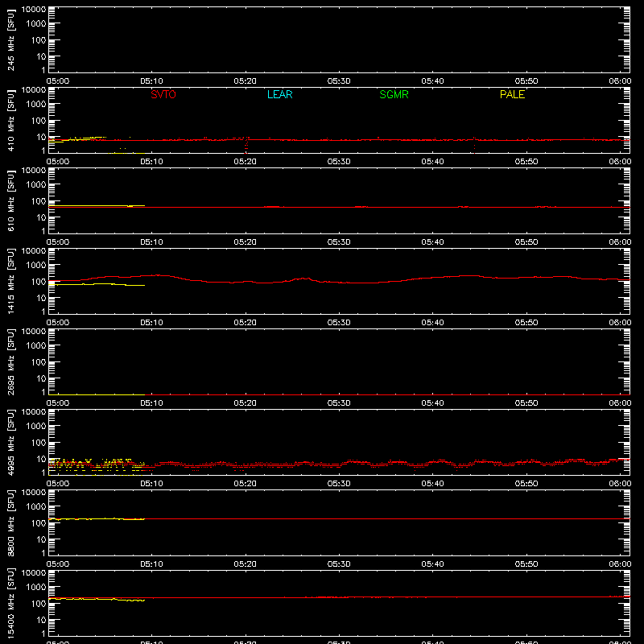Viewport: 644px width, 644px height.
Task: Click the "2695 MHz [SFU]" axis title
Action: click(x=11, y=361)
